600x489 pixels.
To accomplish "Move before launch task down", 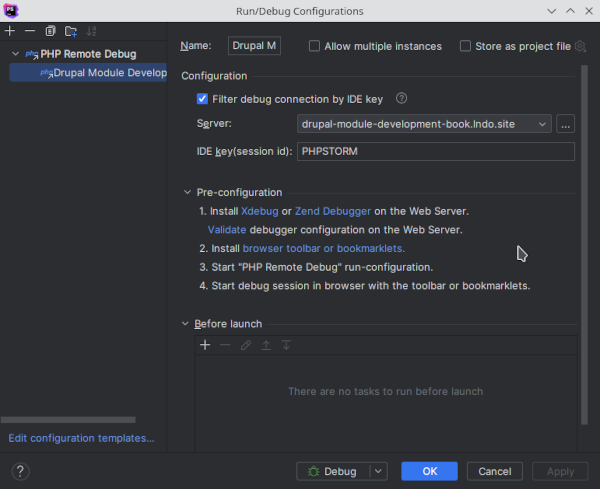I will [286, 345].
